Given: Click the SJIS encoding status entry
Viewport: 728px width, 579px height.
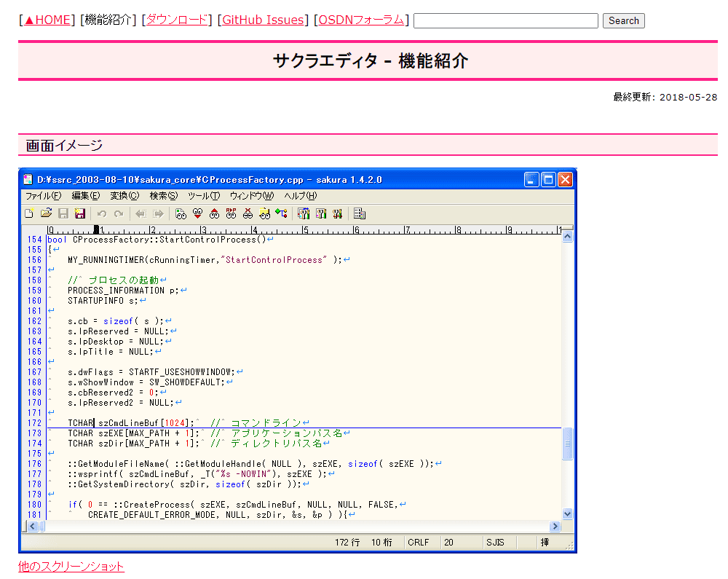Looking at the screenshot, I should click(x=495, y=543).
